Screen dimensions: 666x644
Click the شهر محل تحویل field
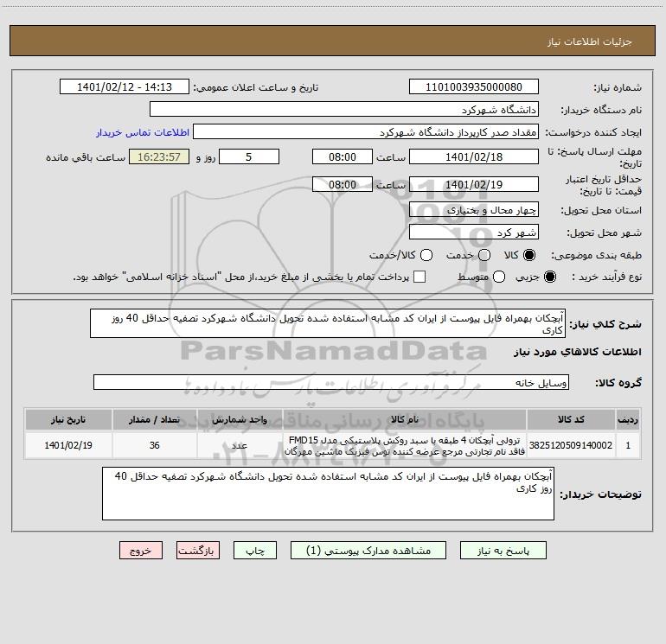coord(474,232)
